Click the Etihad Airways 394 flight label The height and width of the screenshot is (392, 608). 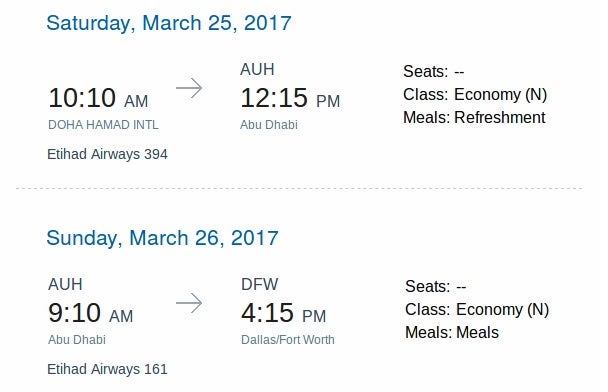pyautogui.click(x=107, y=154)
